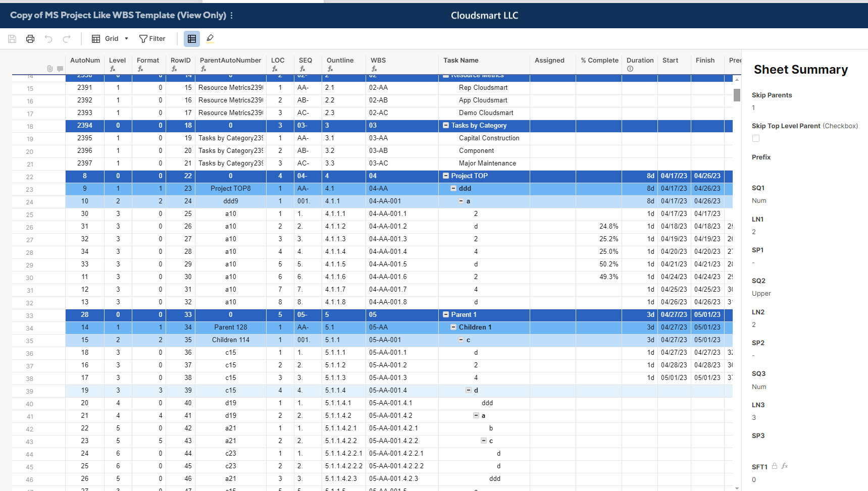The height and width of the screenshot is (491, 868).
Task: Open sheet options kebab menu by title
Action: pyautogui.click(x=231, y=16)
